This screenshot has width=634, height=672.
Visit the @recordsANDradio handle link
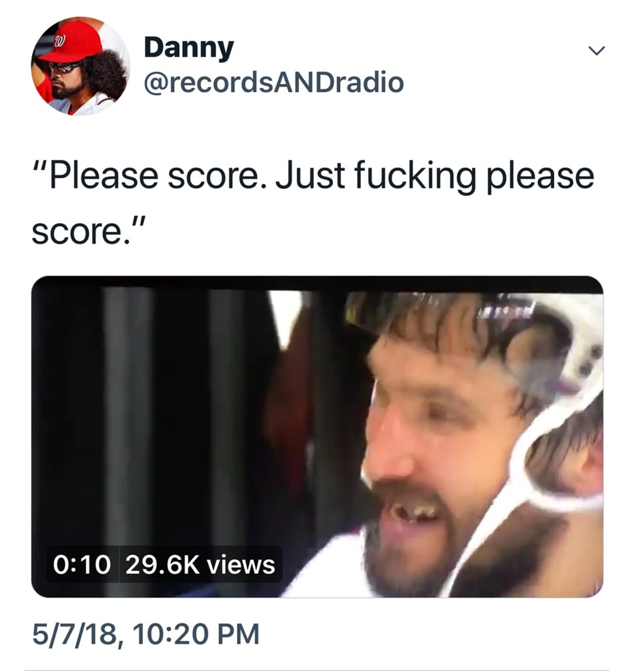(x=274, y=82)
